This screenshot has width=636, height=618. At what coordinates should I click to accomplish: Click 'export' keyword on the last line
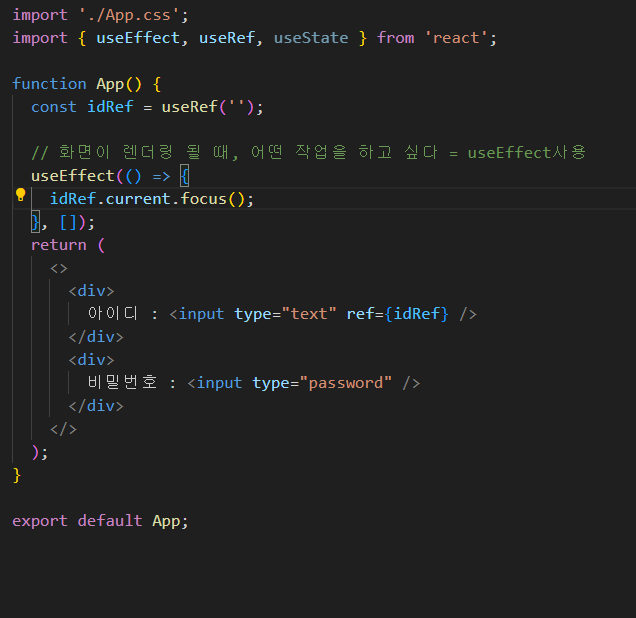(40, 521)
